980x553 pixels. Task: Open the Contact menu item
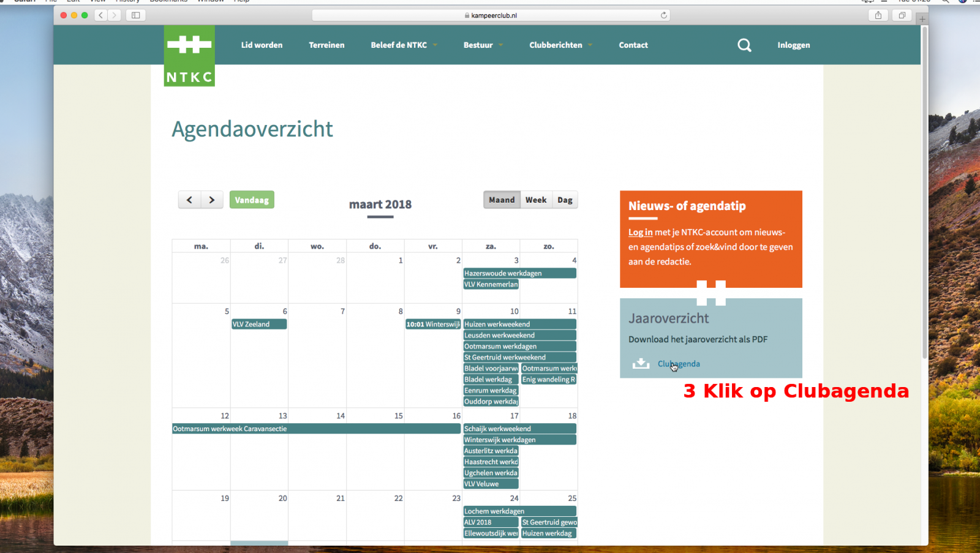[x=633, y=45]
